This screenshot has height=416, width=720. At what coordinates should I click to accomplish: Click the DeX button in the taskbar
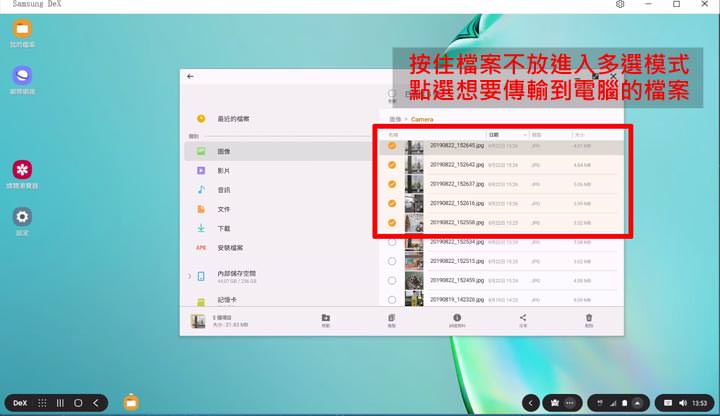pyautogui.click(x=20, y=403)
